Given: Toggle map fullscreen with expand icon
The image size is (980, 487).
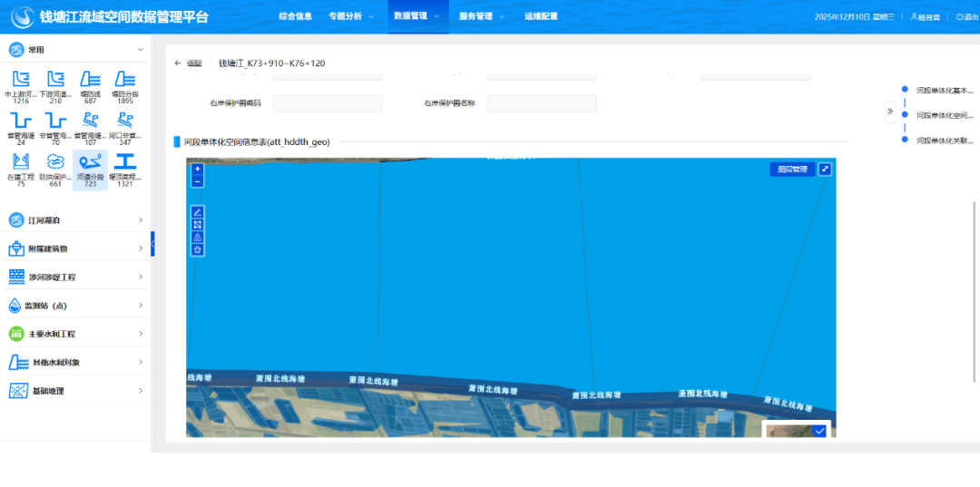Looking at the screenshot, I should tap(825, 170).
